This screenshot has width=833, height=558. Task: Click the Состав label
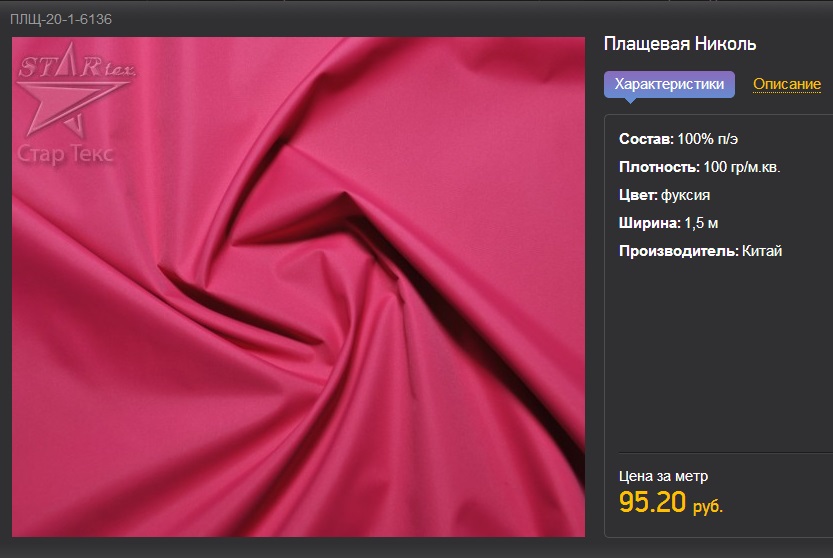647,139
